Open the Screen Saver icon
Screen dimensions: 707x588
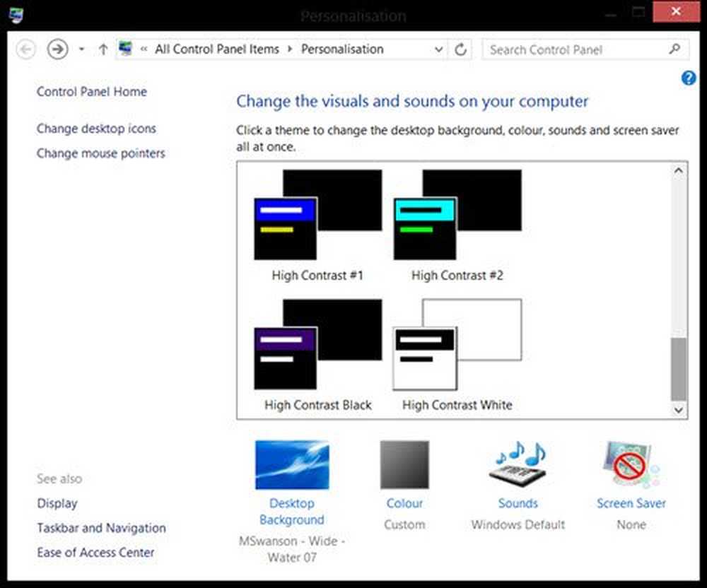pyautogui.click(x=631, y=465)
